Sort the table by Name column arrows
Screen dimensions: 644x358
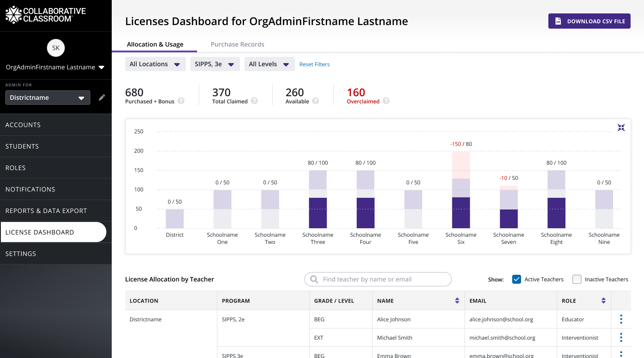(x=457, y=301)
